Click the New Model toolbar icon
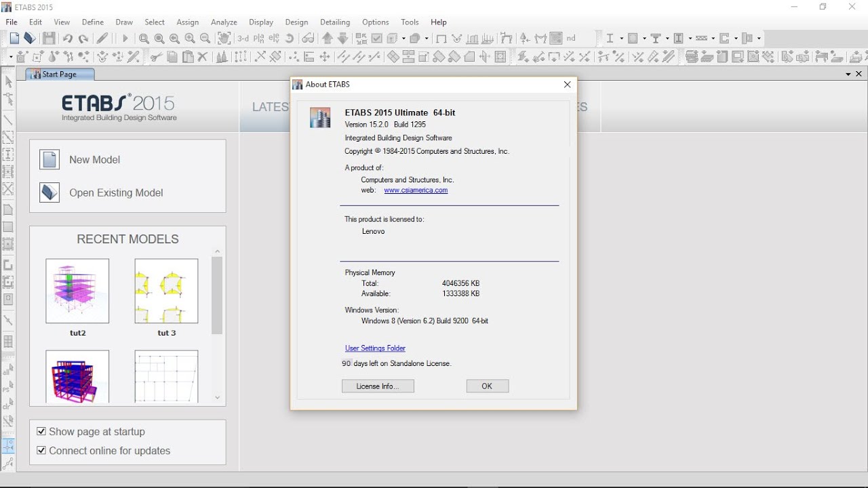 (14, 39)
